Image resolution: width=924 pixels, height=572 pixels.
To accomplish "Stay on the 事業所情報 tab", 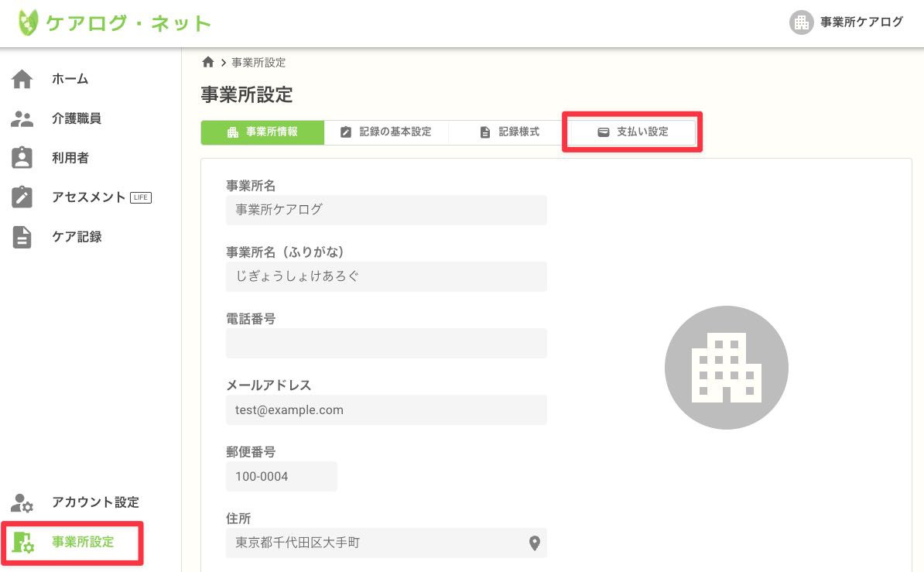I will point(262,132).
